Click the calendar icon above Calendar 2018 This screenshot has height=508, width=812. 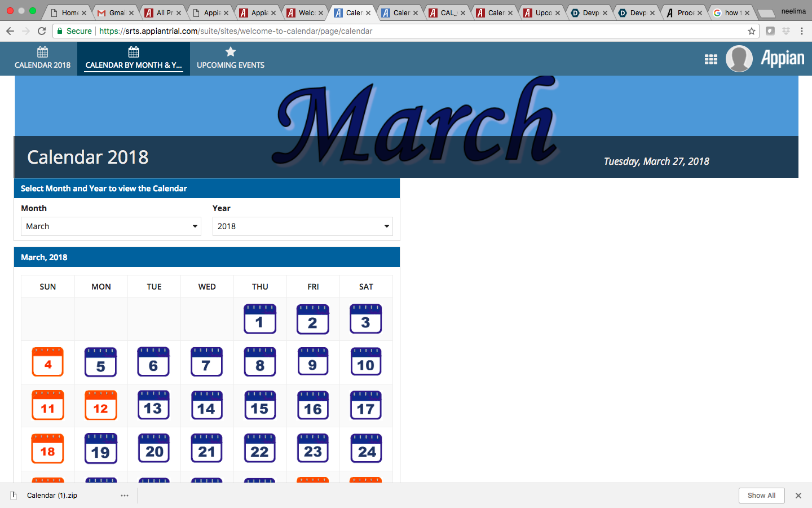point(42,51)
